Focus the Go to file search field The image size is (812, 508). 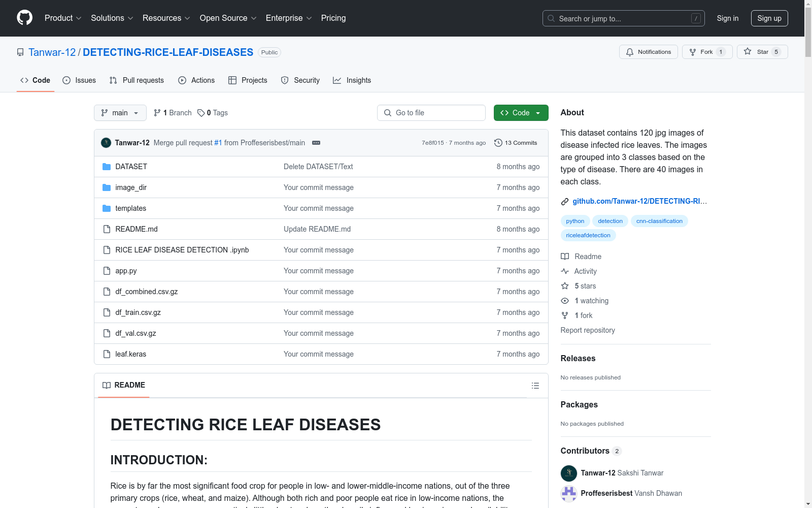pyautogui.click(x=431, y=113)
